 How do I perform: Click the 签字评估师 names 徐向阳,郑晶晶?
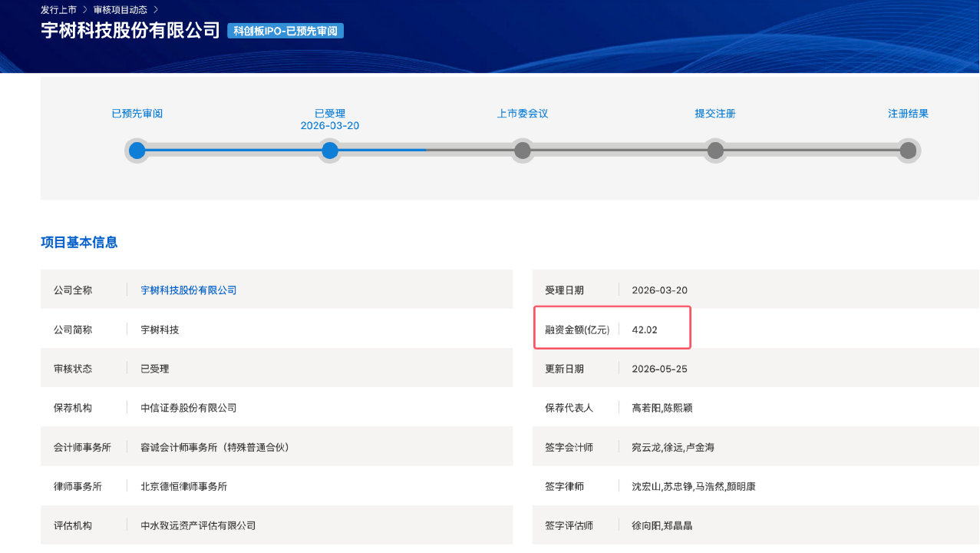pos(662,525)
